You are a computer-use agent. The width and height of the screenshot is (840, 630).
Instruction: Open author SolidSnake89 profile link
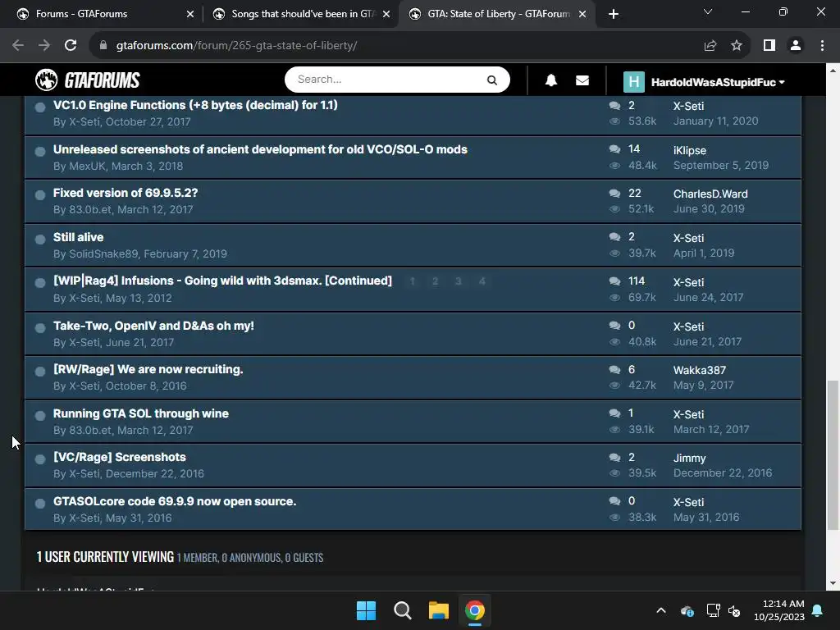coord(103,254)
